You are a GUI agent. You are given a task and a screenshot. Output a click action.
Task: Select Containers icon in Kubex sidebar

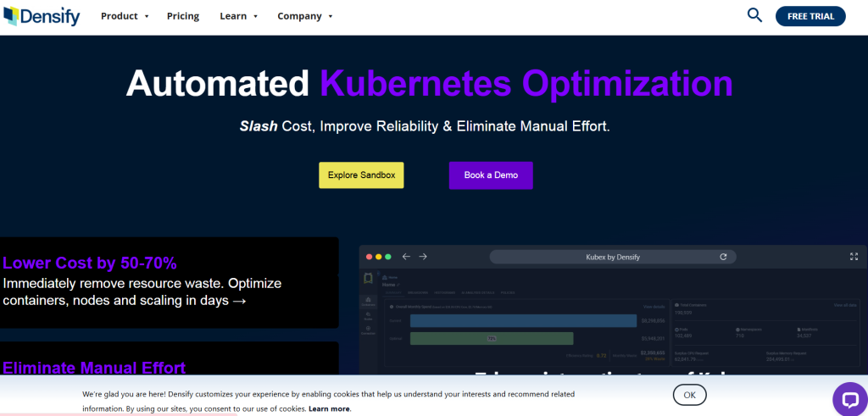(x=368, y=302)
